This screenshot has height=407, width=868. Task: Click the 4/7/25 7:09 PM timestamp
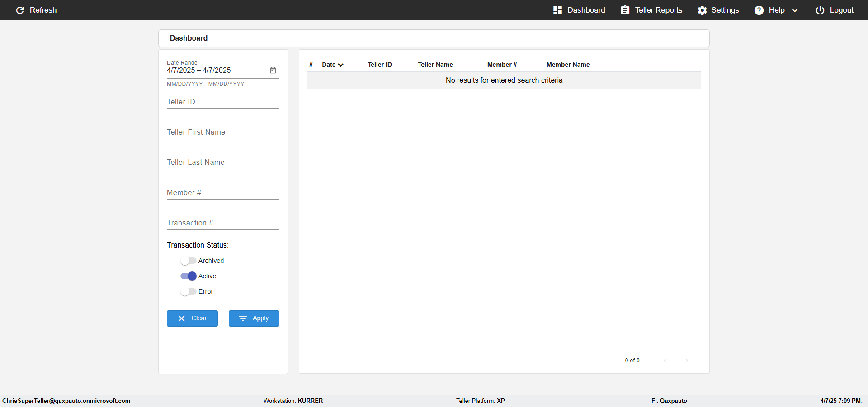(841, 401)
